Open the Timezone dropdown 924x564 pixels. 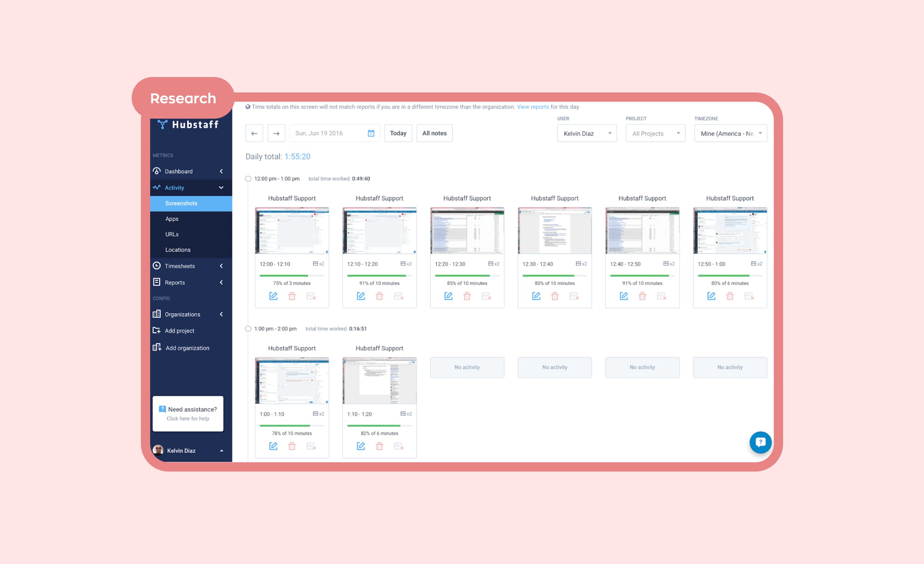pyautogui.click(x=730, y=133)
